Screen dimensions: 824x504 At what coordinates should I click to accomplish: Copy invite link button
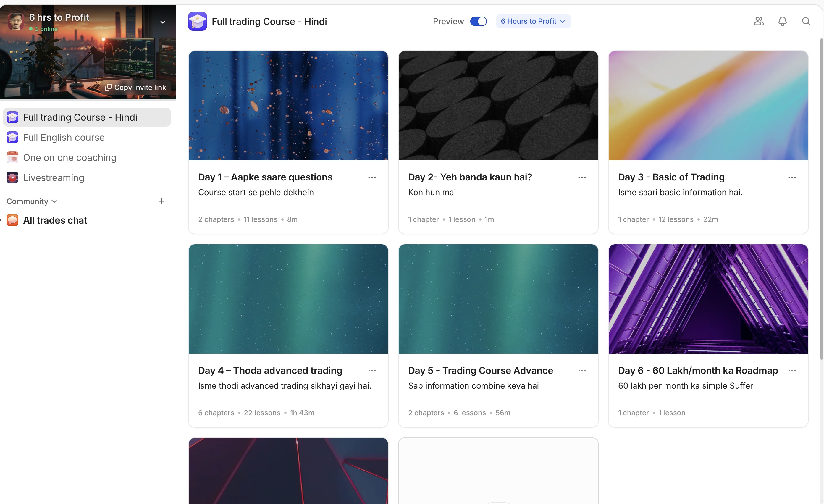click(x=135, y=87)
